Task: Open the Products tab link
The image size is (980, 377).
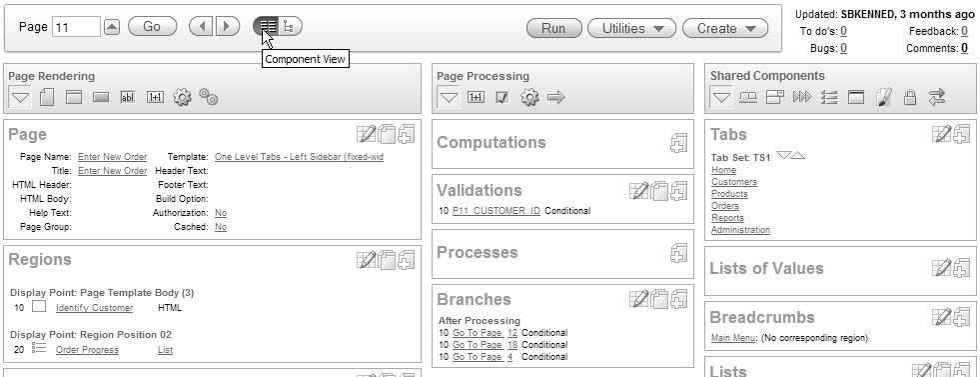Action: tap(729, 194)
